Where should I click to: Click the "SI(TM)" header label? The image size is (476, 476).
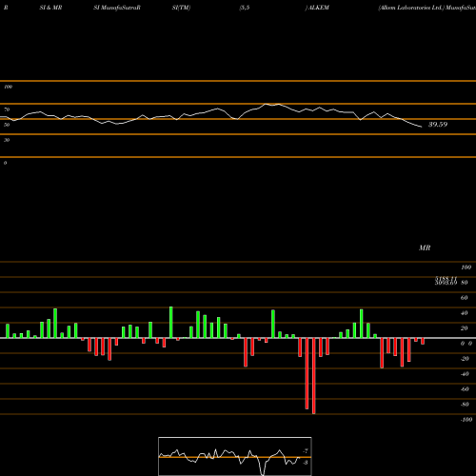181,8
